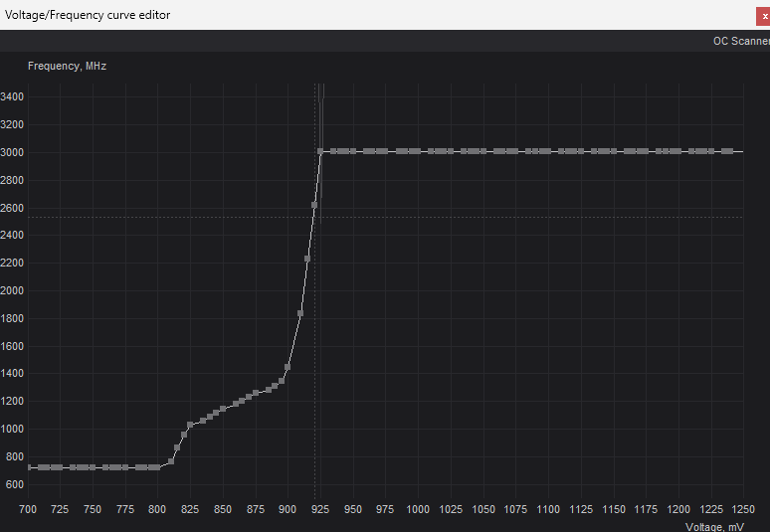
Task: Select the curve point at 825 mV
Action: (x=190, y=426)
